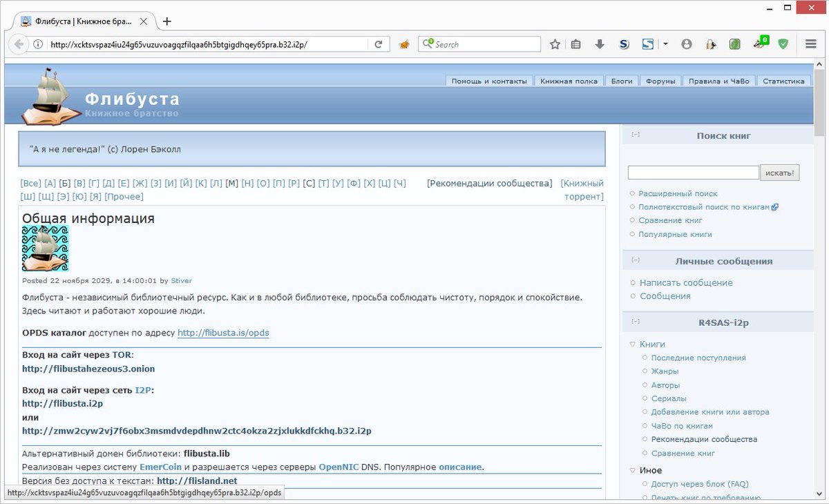Screen dimensions: 829x504
Task: Click the quill icon with green 0 badge
Action: point(759,43)
